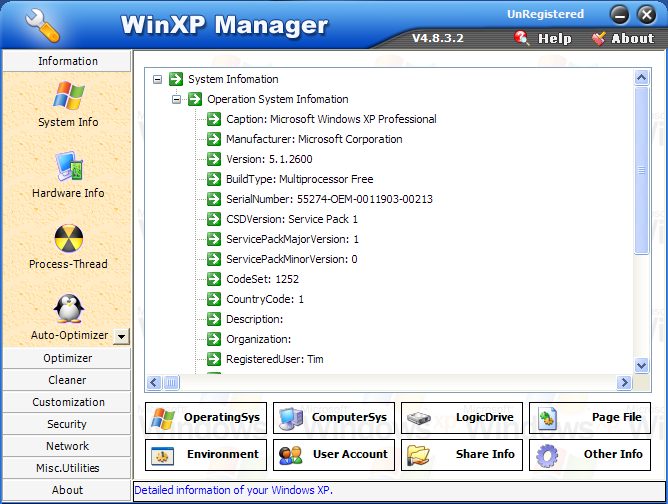The height and width of the screenshot is (504, 668).
Task: Click the horizontal scrollbar thumb
Action: tap(171, 383)
